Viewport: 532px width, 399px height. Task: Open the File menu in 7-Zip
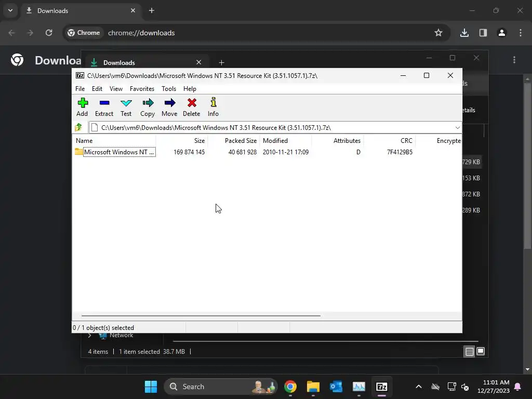pos(80,88)
